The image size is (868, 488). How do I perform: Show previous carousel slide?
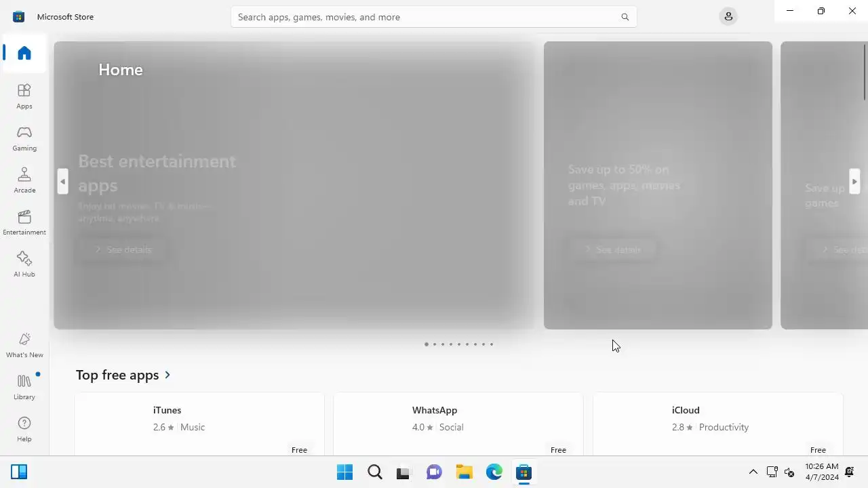click(x=63, y=182)
